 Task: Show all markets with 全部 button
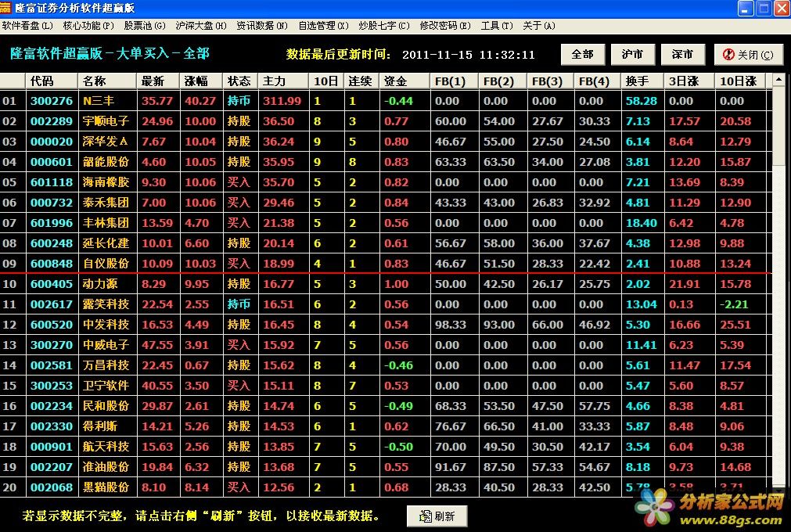tap(583, 55)
